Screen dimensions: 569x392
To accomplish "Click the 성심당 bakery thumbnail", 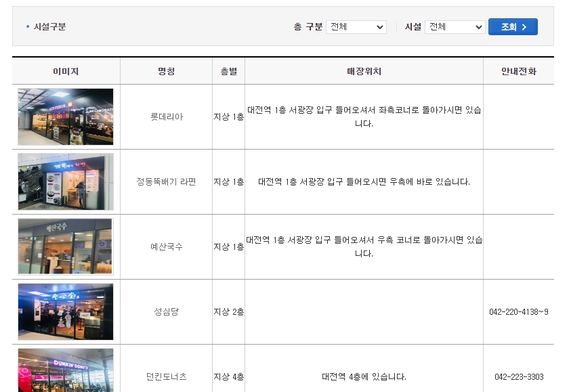I will (x=65, y=311).
